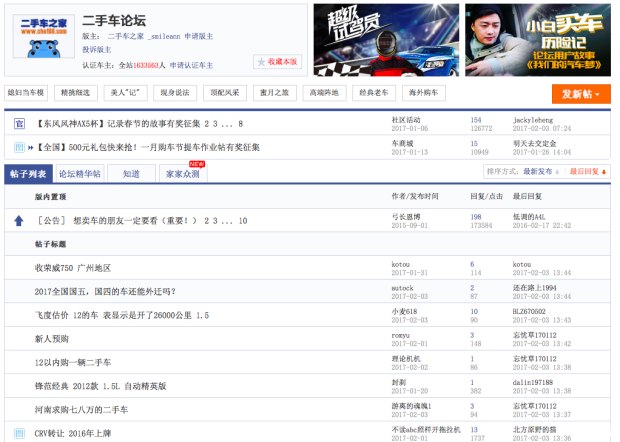Select the 媳妇当车模 category

(x=26, y=93)
